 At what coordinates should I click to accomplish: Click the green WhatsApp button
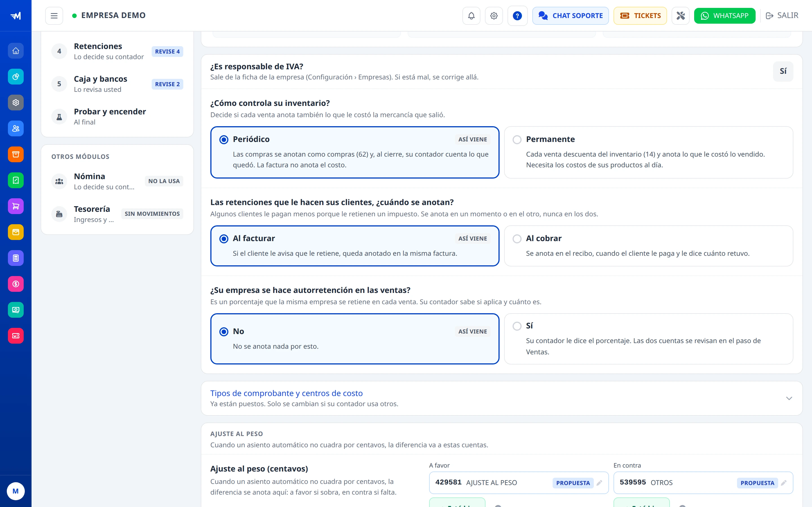pyautogui.click(x=724, y=16)
